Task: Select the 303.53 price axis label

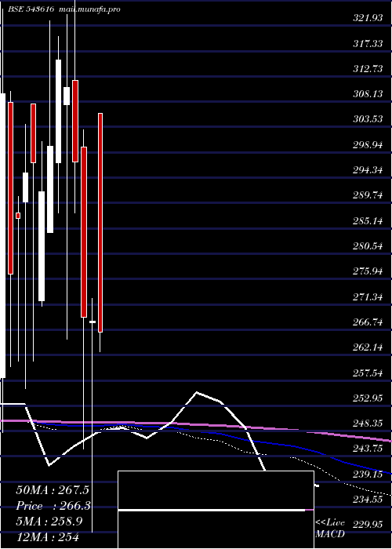Action: point(368,119)
